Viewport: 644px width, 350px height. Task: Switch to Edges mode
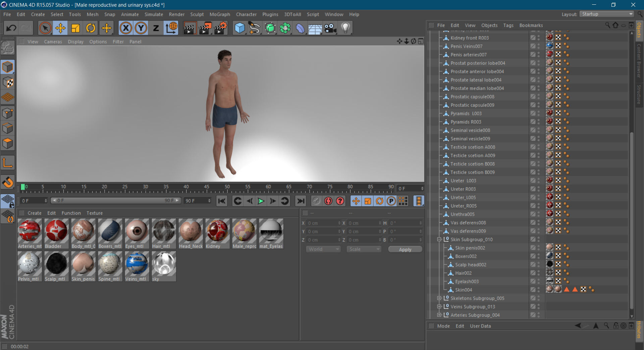point(7,128)
